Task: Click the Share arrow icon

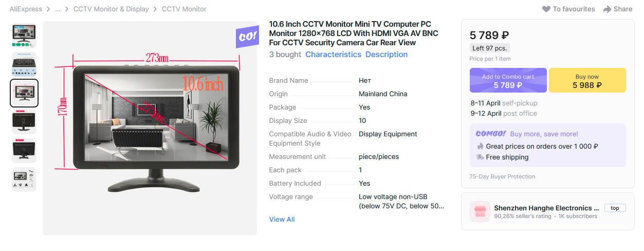Action: [607, 9]
